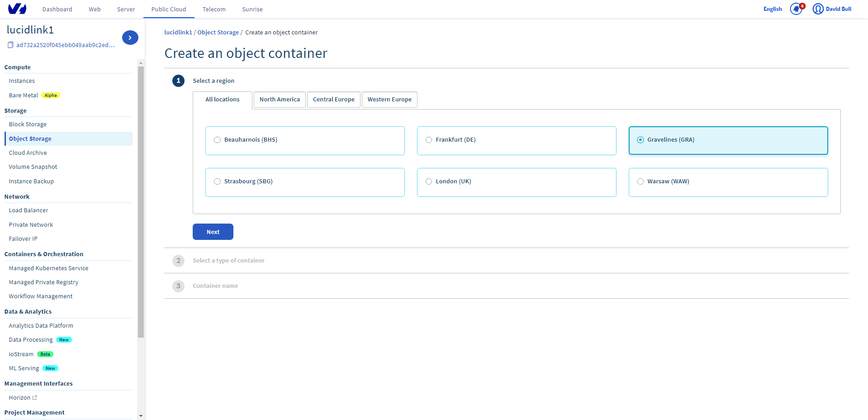Open Failover IP in sidebar
The image size is (868, 420).
click(x=23, y=239)
